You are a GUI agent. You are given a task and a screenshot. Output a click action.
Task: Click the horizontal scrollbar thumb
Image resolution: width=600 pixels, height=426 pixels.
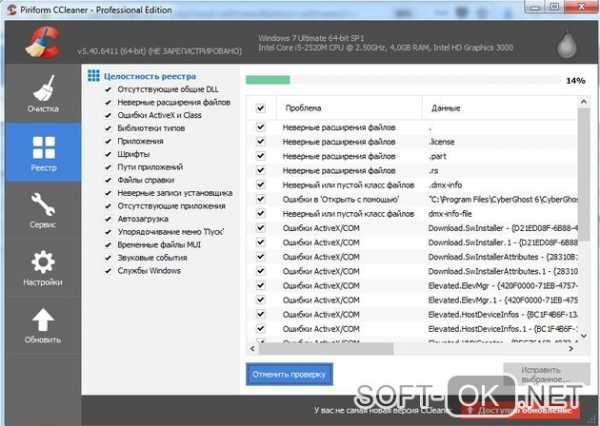326,348
